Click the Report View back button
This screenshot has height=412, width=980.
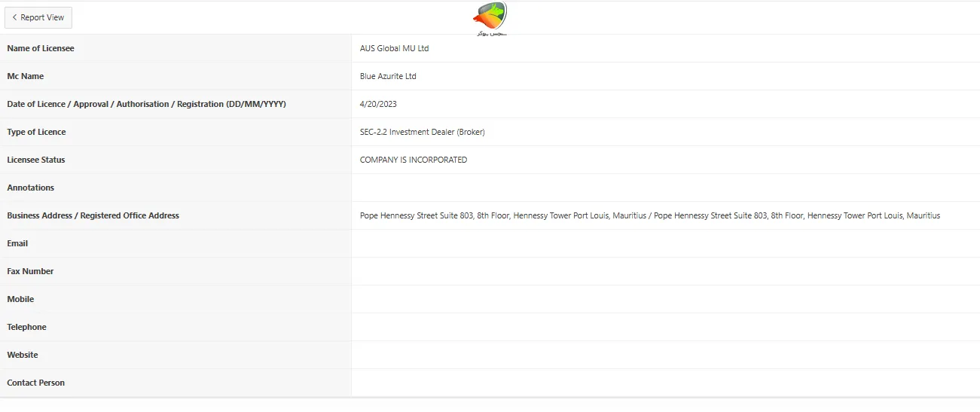[38, 17]
